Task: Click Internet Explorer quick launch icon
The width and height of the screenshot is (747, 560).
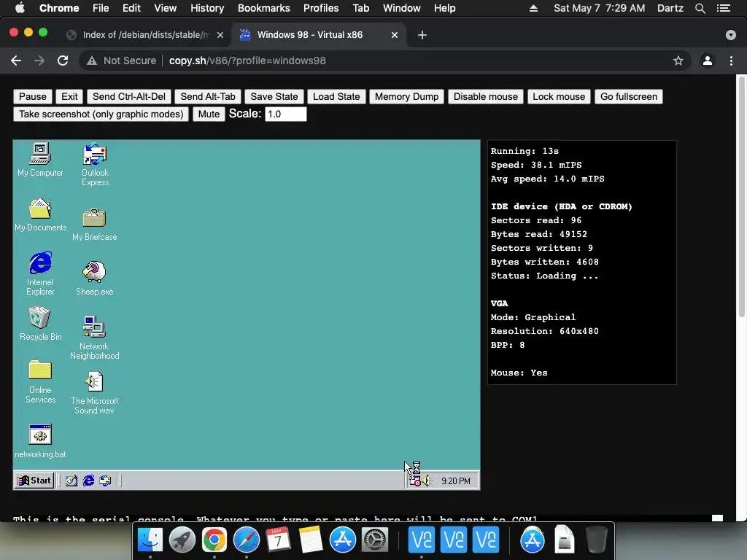Action: point(88,481)
